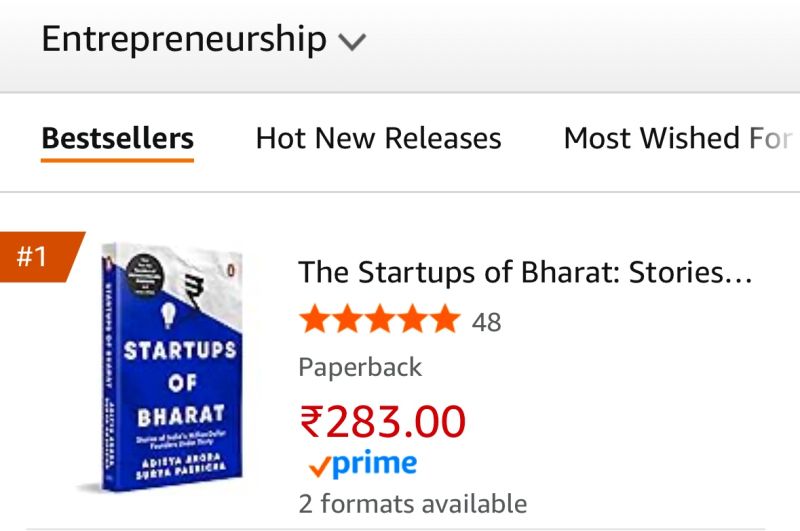Click the ₹283.00 price
Viewport: 800px width, 531px height.
coord(383,421)
